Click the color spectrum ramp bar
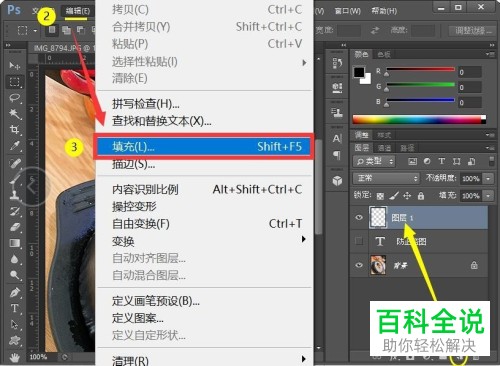The width and height of the screenshot is (500, 366). pos(419,119)
